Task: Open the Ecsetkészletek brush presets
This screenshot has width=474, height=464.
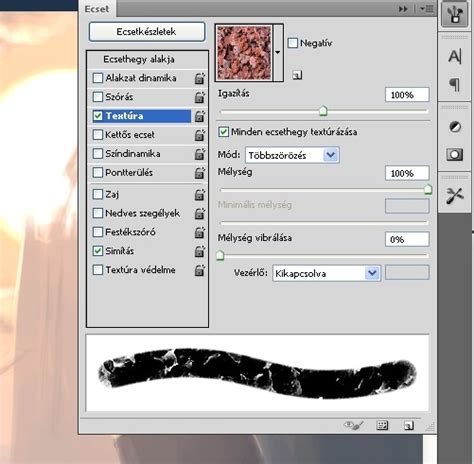Action: coord(147,32)
